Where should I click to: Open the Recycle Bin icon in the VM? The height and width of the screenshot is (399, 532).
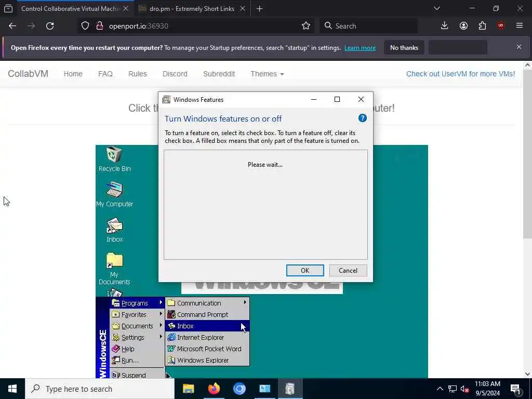tap(114, 158)
